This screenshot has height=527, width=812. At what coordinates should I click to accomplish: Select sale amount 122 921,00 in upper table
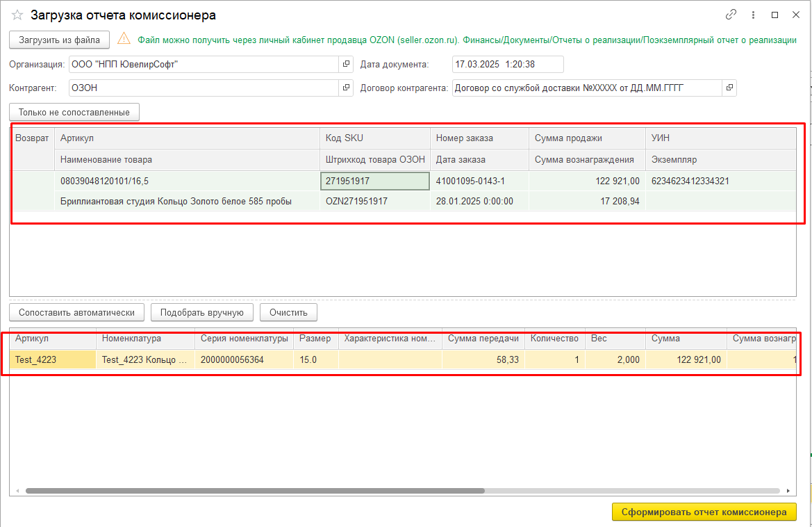tap(587, 181)
